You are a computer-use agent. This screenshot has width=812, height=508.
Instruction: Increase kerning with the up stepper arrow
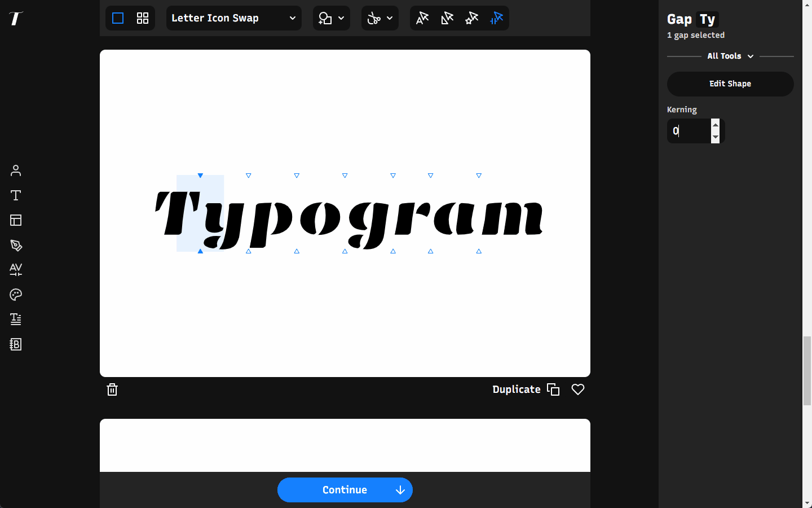[716, 125]
